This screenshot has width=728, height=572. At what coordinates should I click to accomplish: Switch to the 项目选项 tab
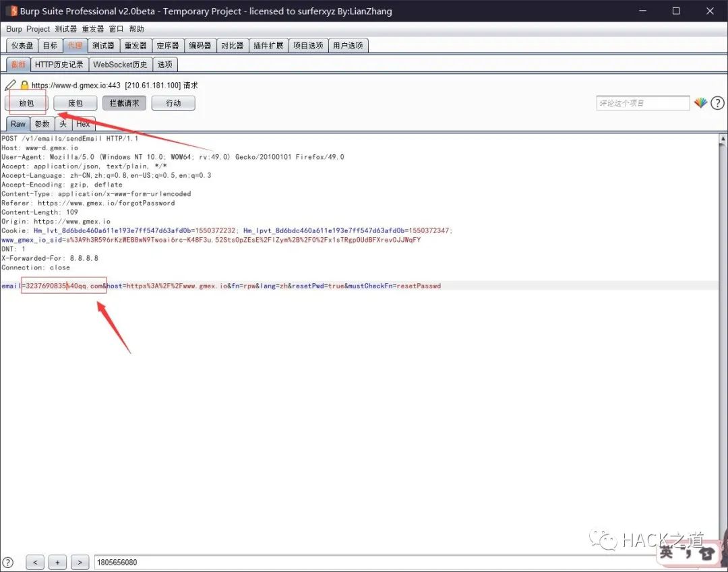(308, 45)
